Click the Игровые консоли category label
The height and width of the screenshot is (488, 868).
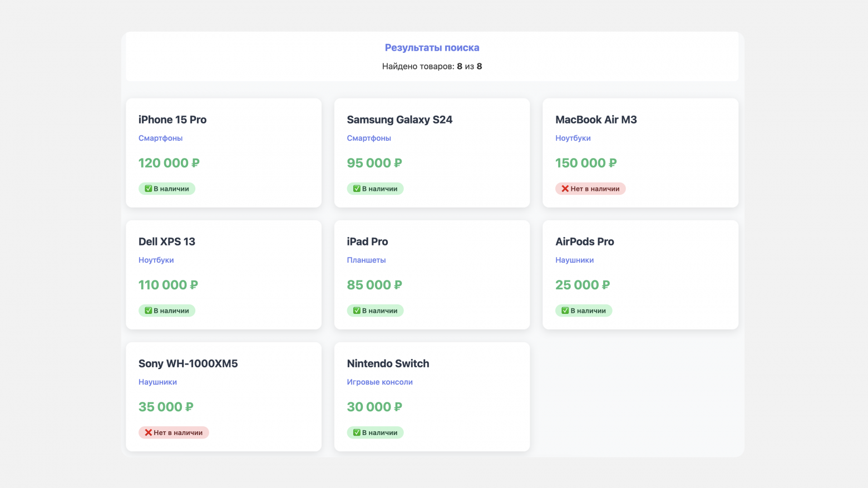379,382
